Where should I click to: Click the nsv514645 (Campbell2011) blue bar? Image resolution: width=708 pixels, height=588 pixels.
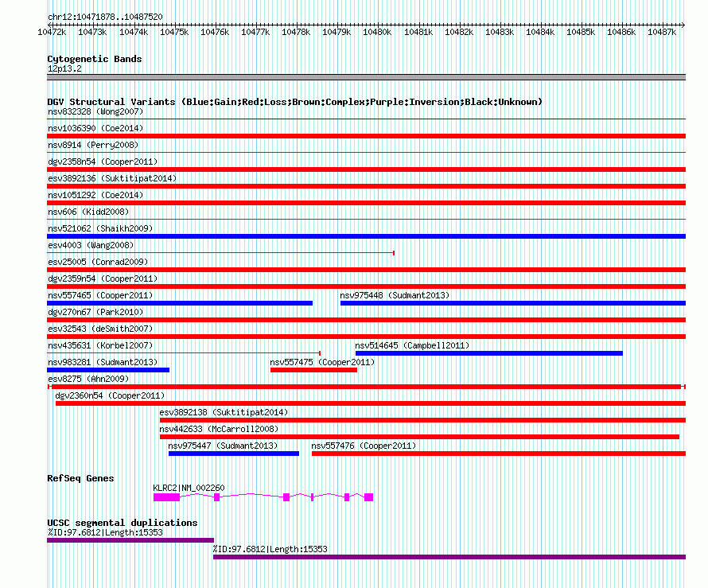pyautogui.click(x=489, y=353)
